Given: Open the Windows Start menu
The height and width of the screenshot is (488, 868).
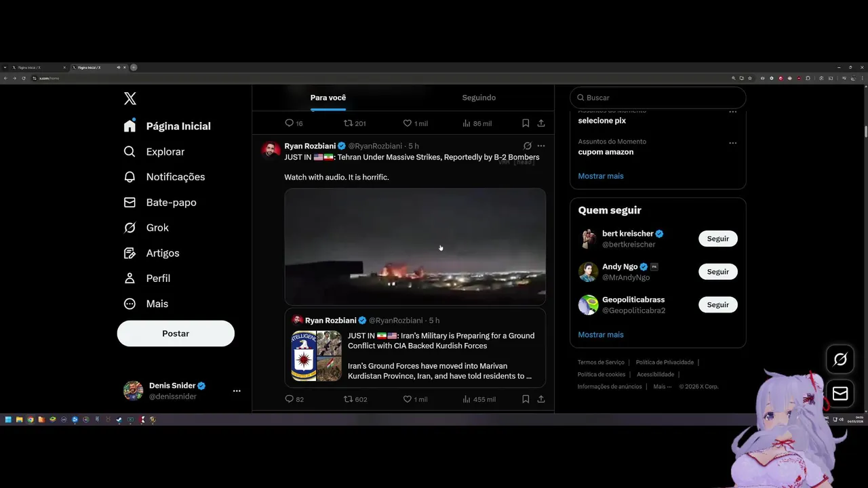Looking at the screenshot, I should [x=8, y=420].
